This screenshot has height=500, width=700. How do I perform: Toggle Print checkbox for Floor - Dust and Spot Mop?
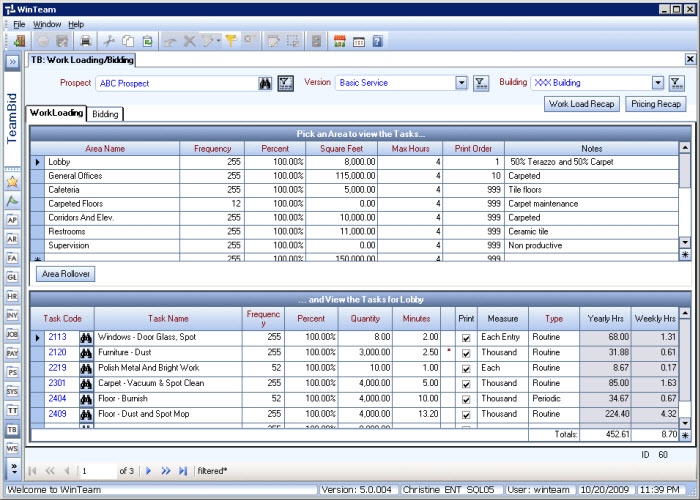466,415
